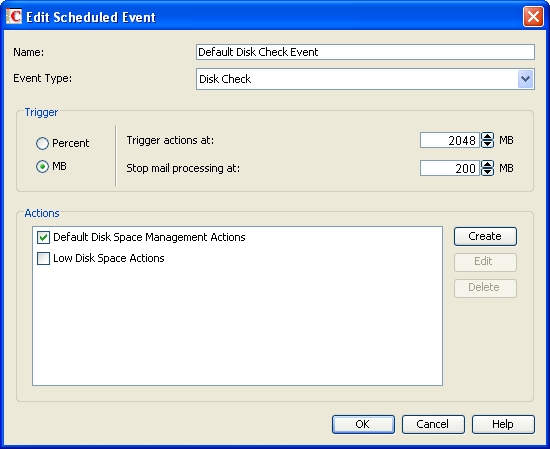
Task: Click the Cancel button
Action: click(x=433, y=424)
